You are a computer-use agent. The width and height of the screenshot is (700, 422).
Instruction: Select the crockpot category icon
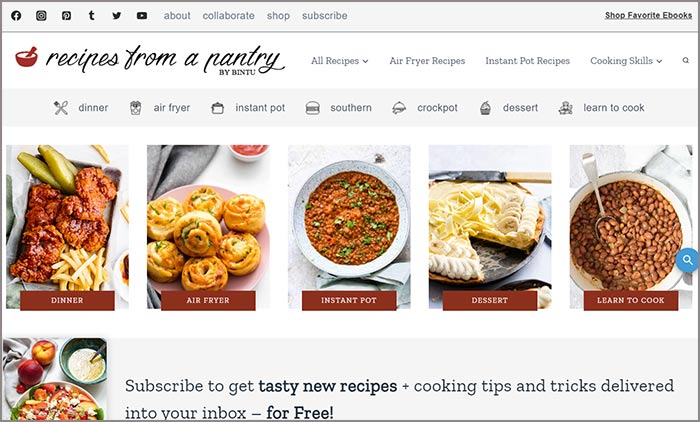click(x=399, y=108)
